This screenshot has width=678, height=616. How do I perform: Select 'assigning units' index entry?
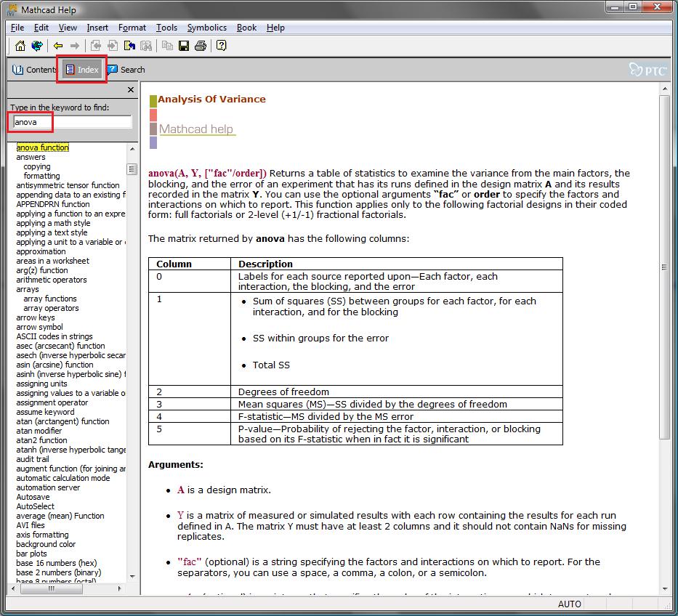[41, 384]
